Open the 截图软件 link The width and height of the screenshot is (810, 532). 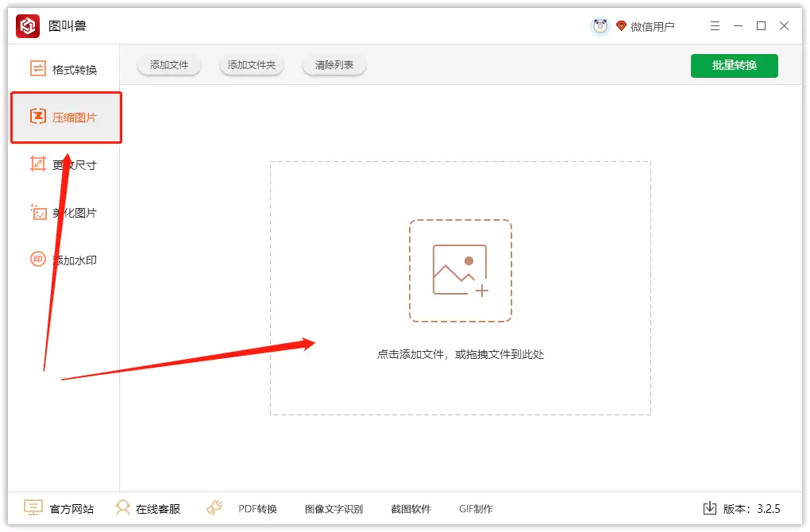point(411,509)
